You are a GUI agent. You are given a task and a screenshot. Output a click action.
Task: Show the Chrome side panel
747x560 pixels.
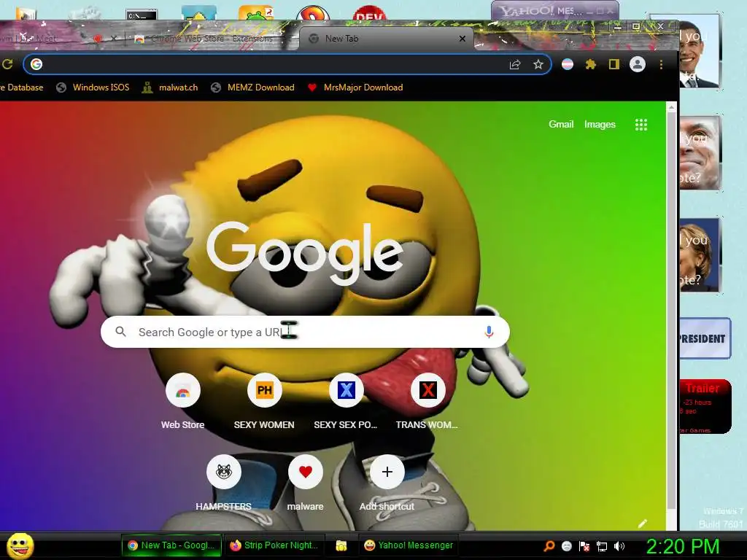(x=614, y=64)
